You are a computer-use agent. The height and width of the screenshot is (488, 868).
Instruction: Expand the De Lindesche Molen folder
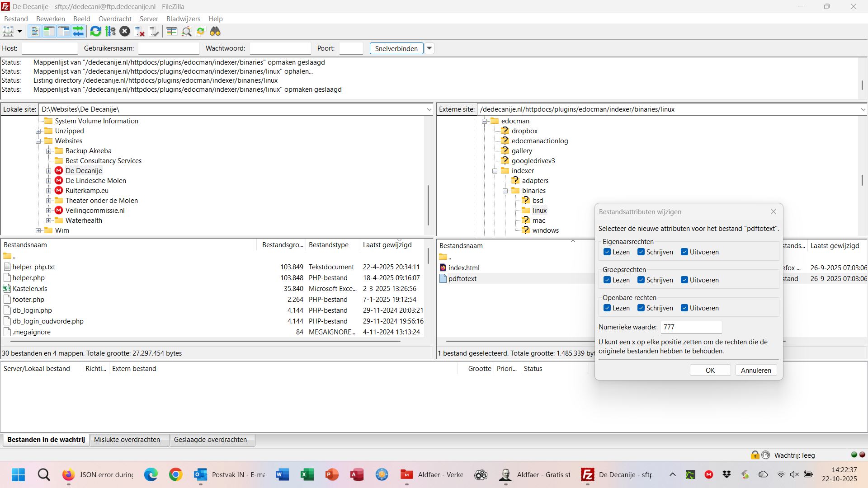pos(49,181)
